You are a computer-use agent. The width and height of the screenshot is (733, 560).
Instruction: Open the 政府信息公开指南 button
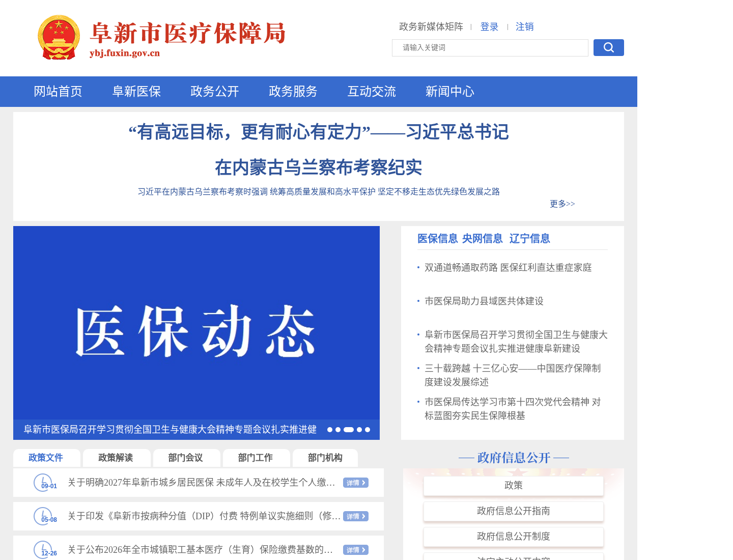click(514, 511)
